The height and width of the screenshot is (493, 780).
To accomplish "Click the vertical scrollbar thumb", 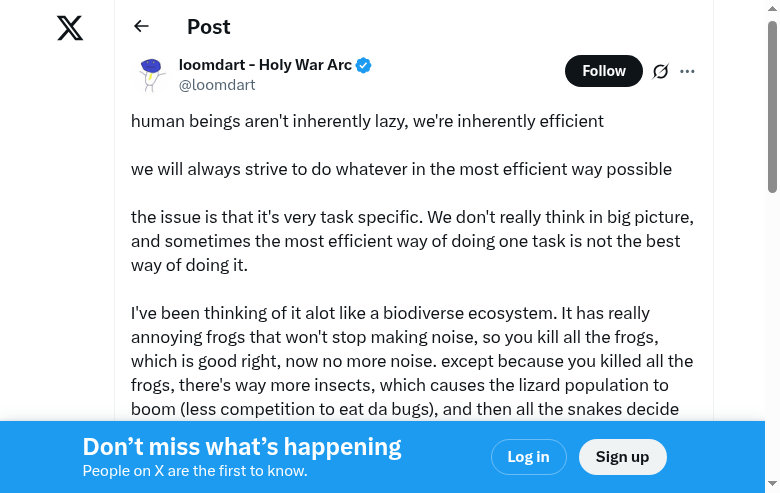I will click(x=772, y=105).
